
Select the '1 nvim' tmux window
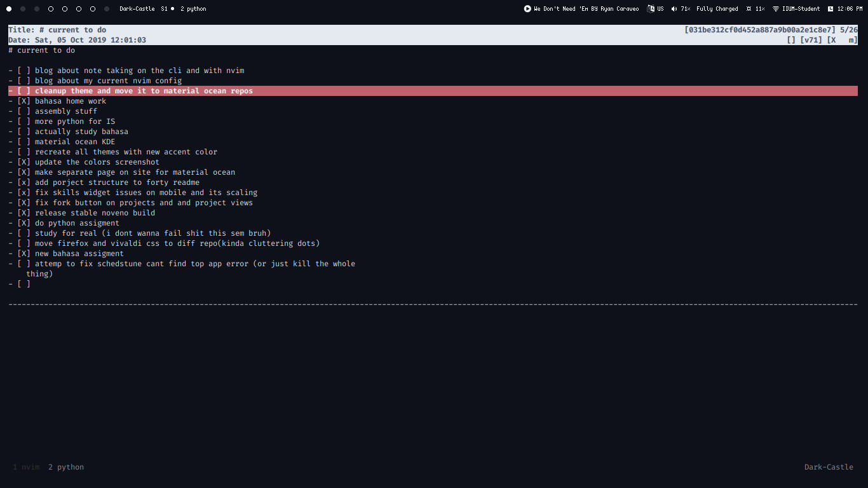[26, 467]
